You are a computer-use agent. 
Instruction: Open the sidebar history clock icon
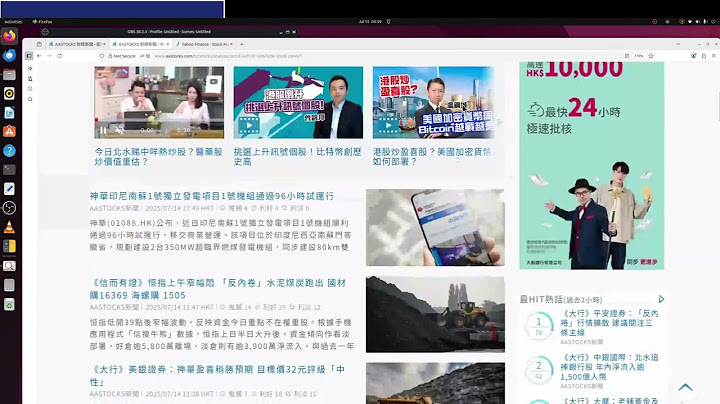point(30,89)
